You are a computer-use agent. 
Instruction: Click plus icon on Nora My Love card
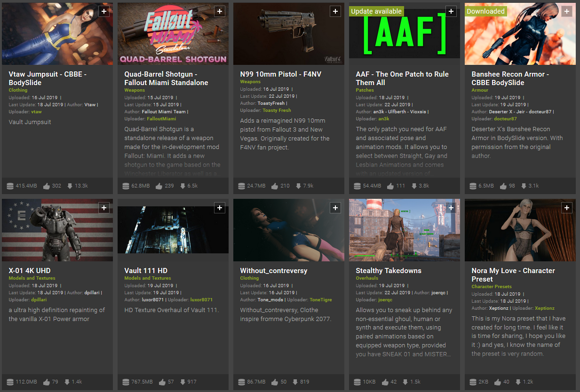pos(567,208)
